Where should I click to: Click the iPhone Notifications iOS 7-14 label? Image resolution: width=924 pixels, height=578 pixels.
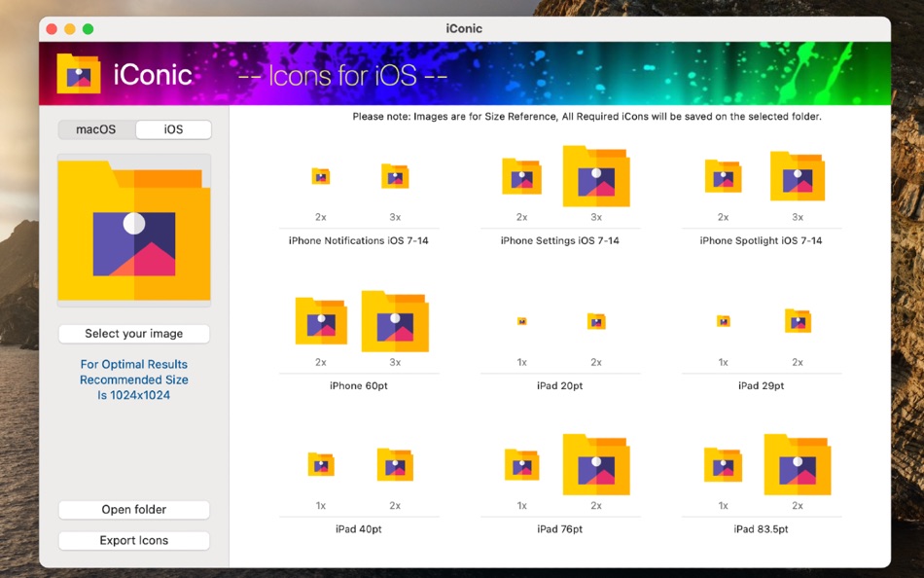pyautogui.click(x=358, y=240)
